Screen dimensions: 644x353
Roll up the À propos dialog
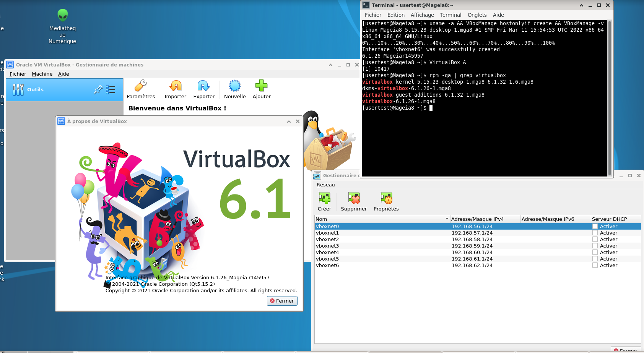point(289,121)
